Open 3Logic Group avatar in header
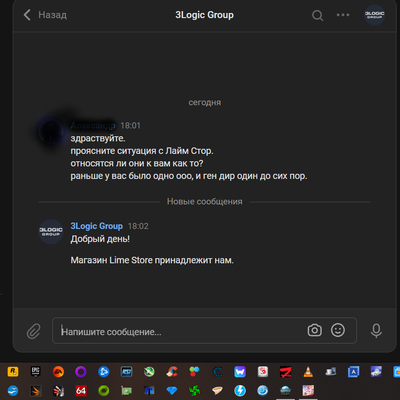400x400 pixels. [375, 15]
